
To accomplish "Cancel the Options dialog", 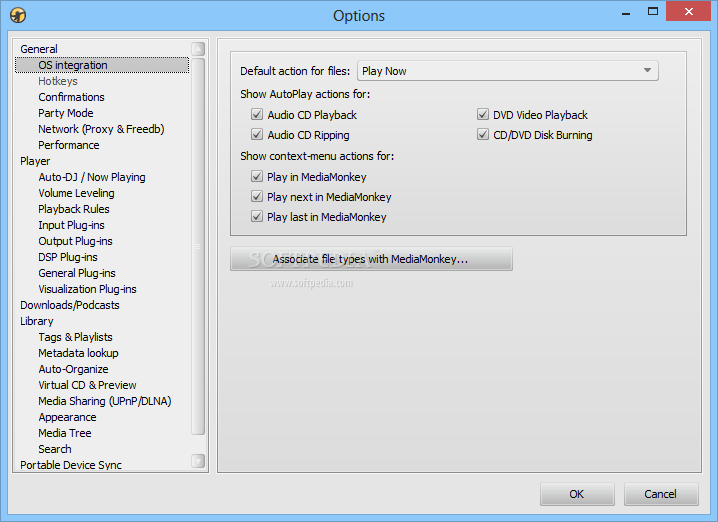I will pyautogui.click(x=661, y=494).
